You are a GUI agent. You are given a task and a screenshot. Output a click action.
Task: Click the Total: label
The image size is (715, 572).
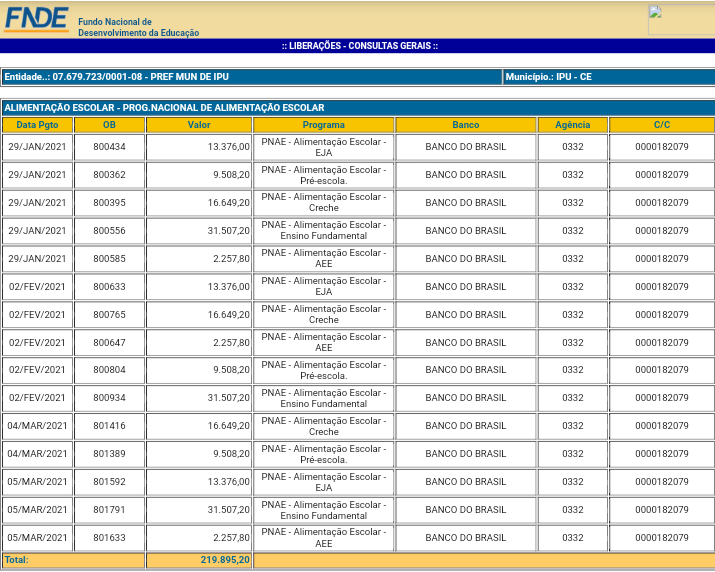tap(16, 560)
